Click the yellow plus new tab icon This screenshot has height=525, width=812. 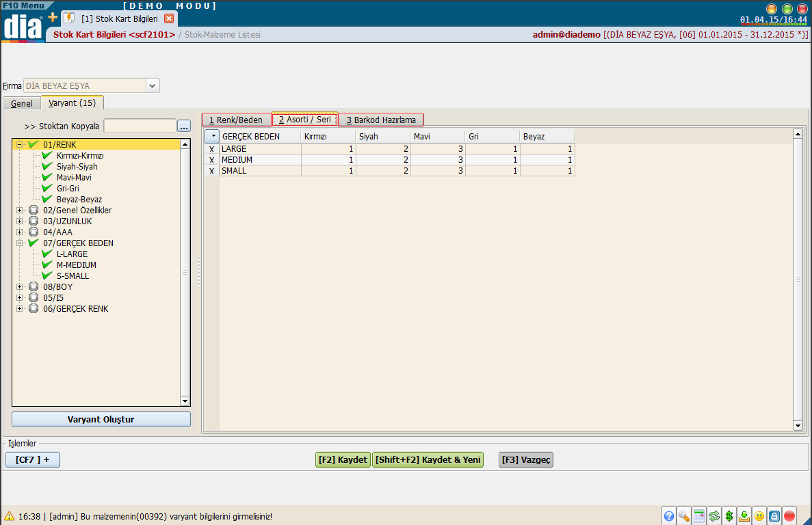point(52,18)
